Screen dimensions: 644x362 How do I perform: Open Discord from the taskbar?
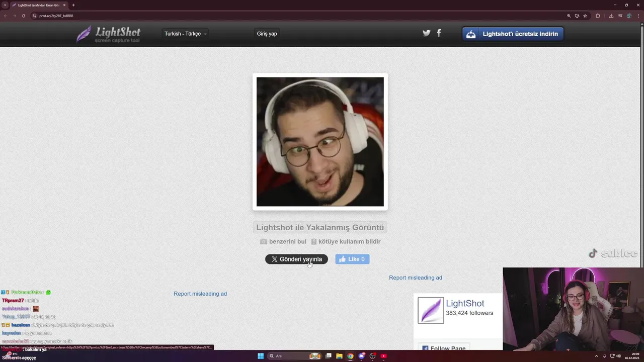point(362,356)
